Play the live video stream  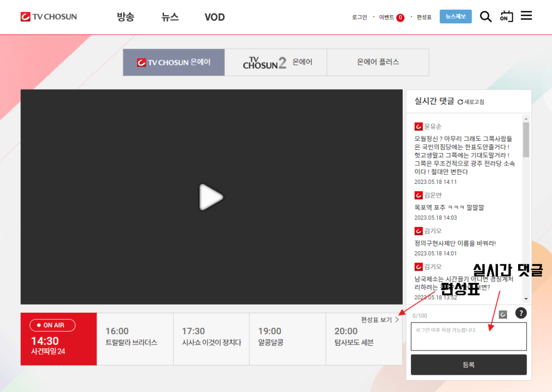coord(211,197)
